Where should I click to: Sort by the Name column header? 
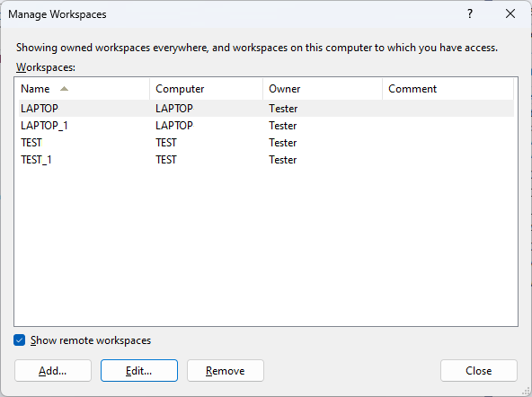(84, 89)
